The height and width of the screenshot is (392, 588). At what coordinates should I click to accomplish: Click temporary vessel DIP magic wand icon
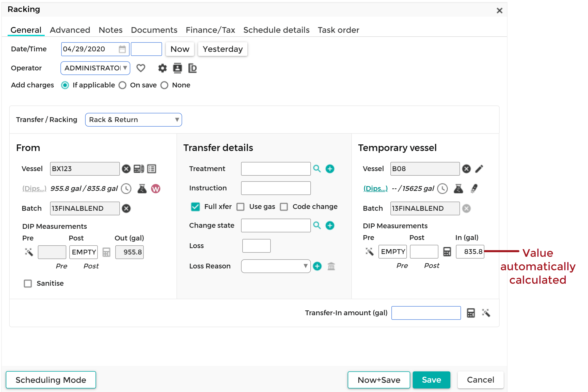pos(370,251)
